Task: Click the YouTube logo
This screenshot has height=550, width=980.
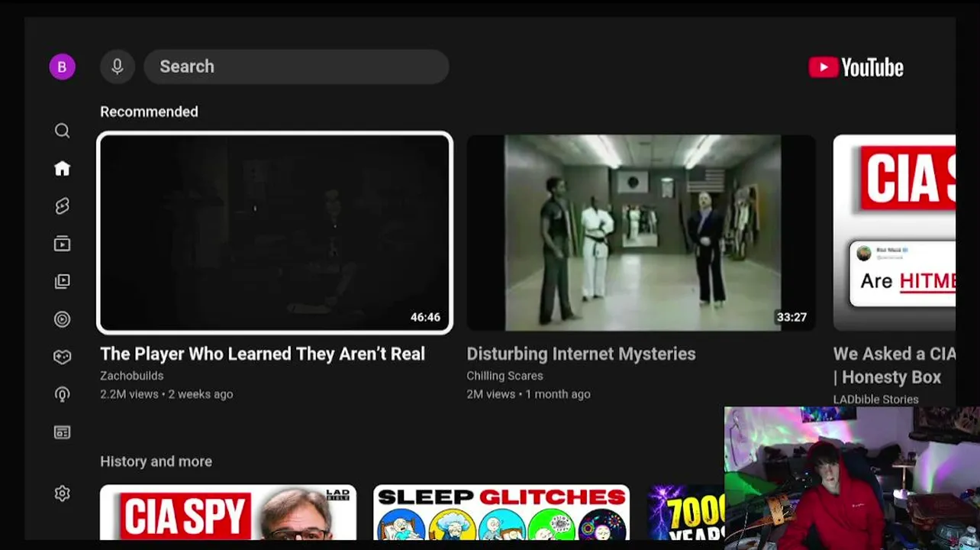Action: pyautogui.click(x=856, y=67)
